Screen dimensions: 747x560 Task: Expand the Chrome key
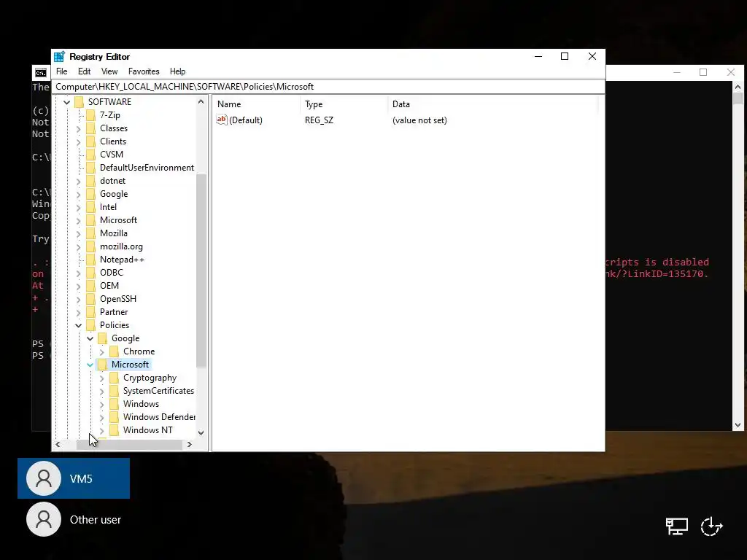(102, 352)
